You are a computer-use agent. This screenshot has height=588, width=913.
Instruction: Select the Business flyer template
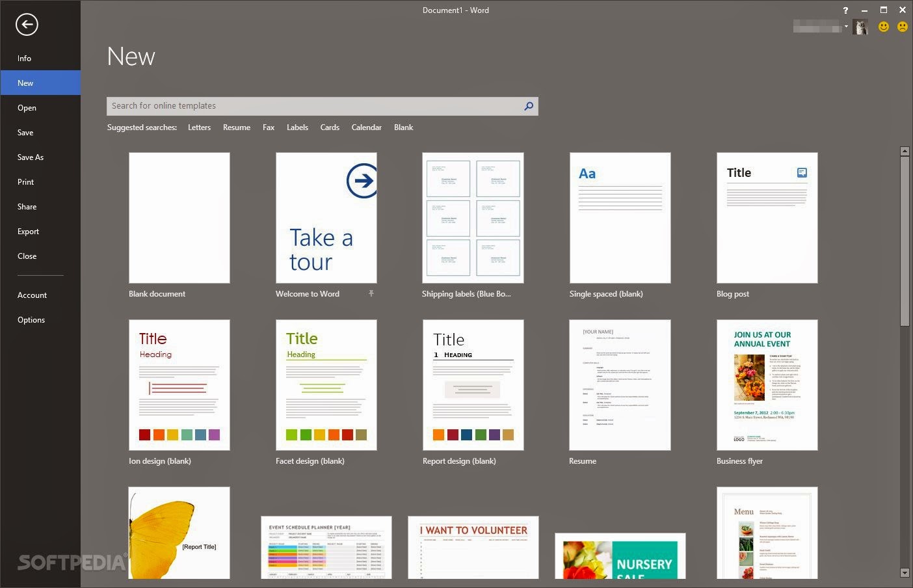point(767,385)
